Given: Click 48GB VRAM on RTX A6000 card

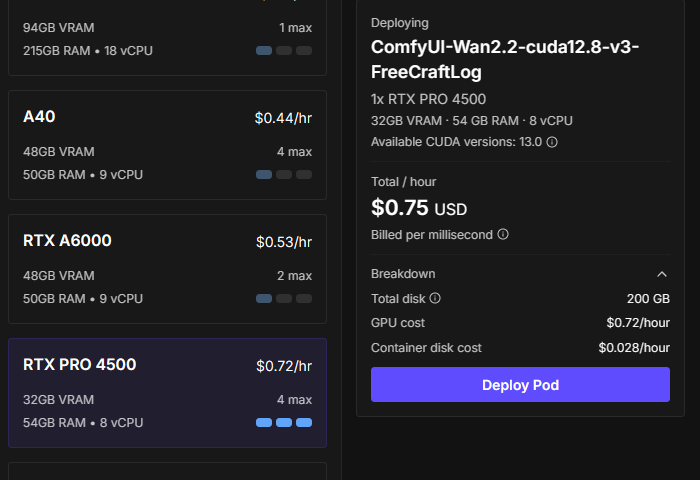Looking at the screenshot, I should (x=59, y=276).
